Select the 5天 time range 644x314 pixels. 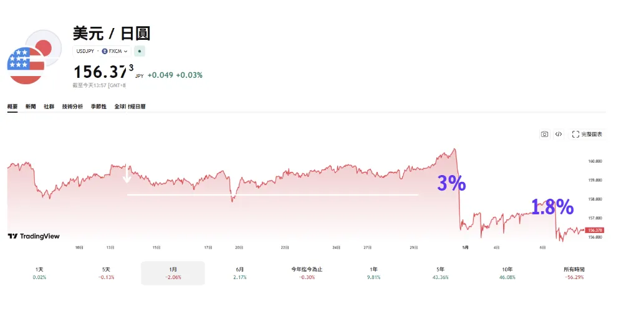point(106,273)
